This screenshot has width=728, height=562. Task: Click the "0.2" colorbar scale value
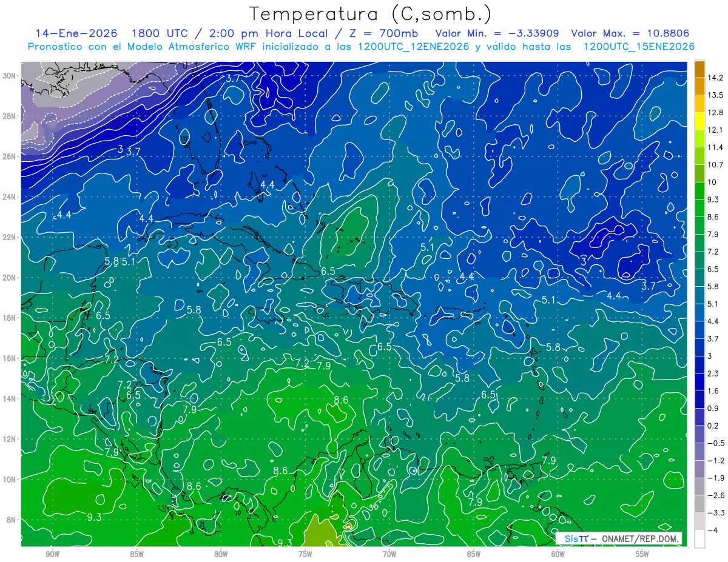coord(713,426)
